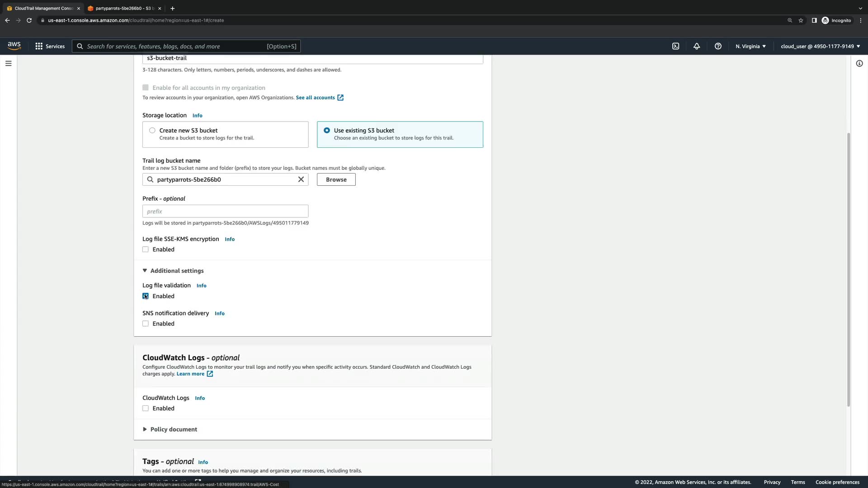Screen dimensions: 868x488
Task: Open the left hamburger navigation menu
Action: coord(8,63)
